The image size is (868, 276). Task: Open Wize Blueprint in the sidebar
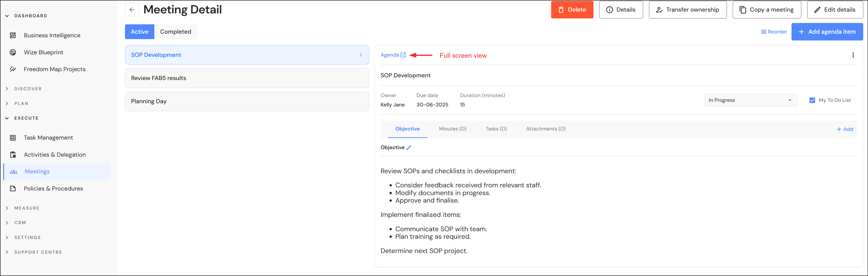[44, 52]
